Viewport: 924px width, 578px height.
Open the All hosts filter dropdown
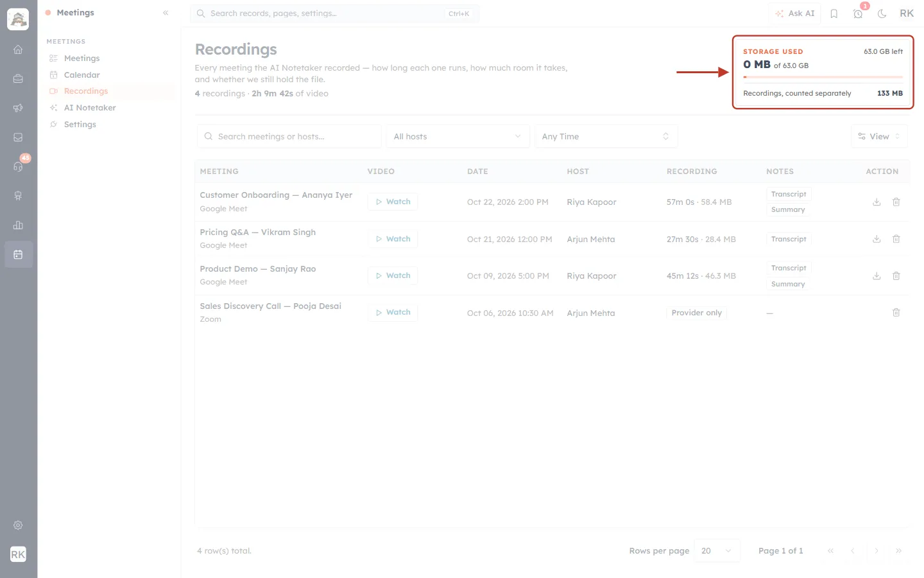point(458,136)
